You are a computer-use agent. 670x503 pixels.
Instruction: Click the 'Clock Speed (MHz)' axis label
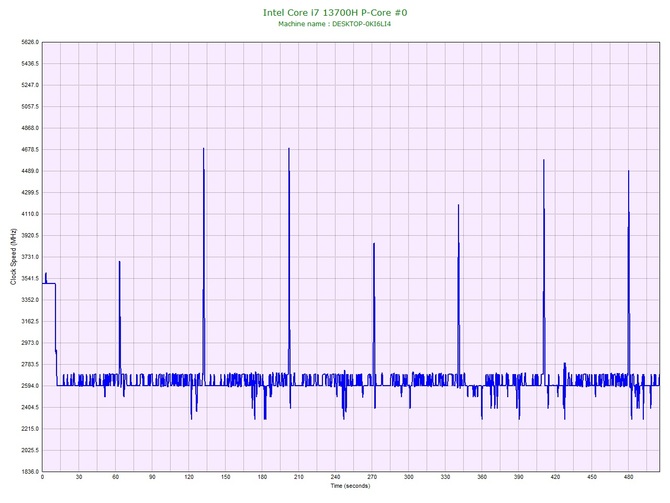[x=13, y=256]
